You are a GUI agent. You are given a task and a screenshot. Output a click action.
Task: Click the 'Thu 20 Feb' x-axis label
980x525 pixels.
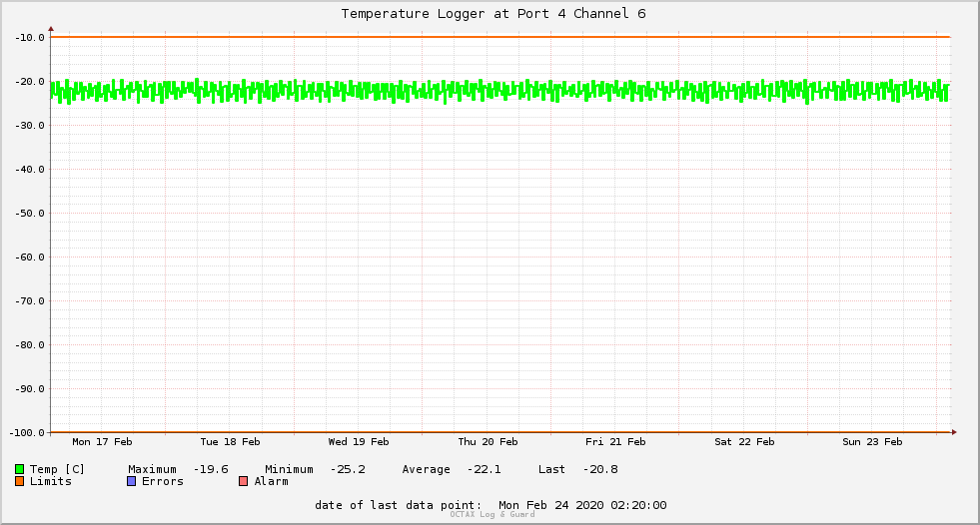click(488, 442)
